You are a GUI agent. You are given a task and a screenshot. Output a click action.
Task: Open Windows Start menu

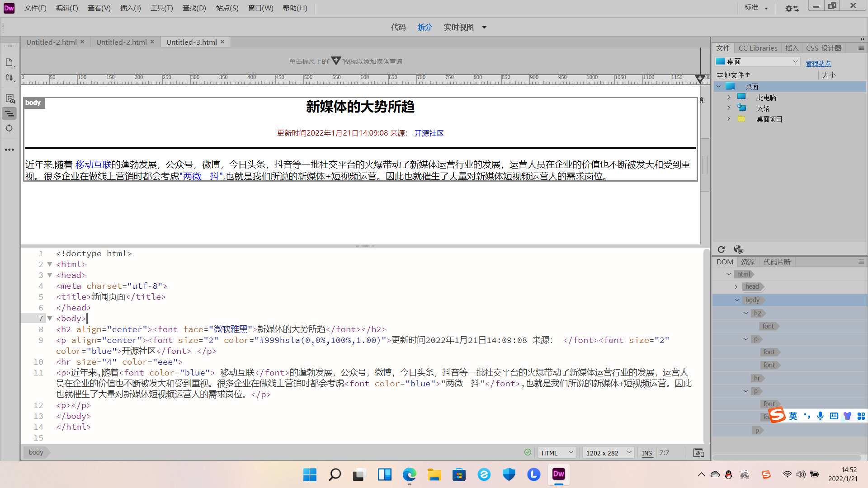(310, 474)
